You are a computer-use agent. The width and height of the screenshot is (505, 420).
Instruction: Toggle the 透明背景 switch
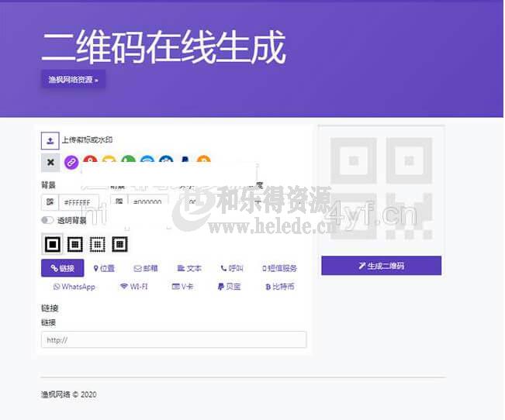coord(47,220)
